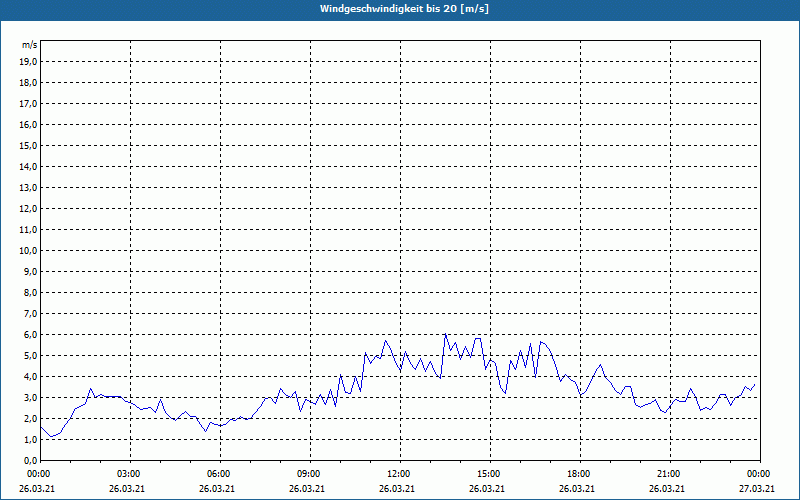Image resolution: width=800 pixels, height=500 pixels.
Task: Select the 6,0 y-axis value
Action: point(30,334)
